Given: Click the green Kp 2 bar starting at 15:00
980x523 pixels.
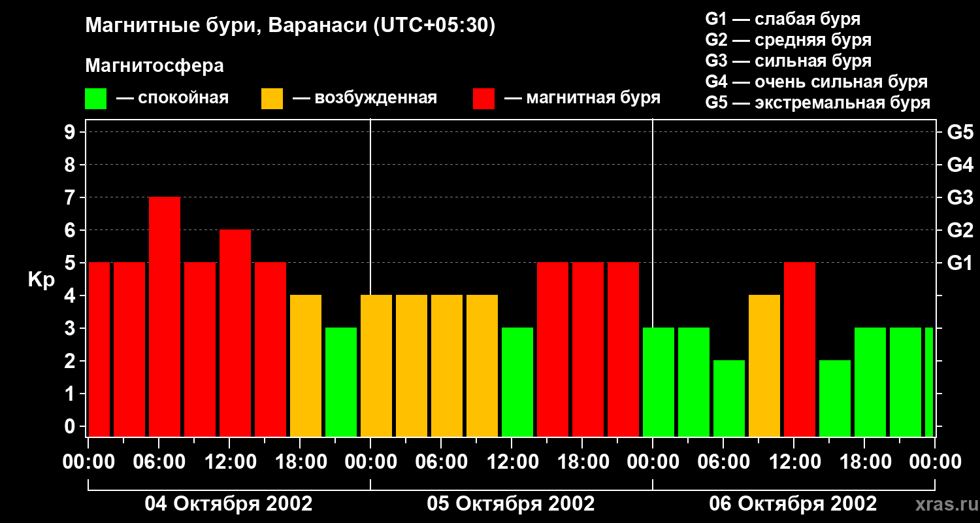Looking at the screenshot, I should coord(835,399).
